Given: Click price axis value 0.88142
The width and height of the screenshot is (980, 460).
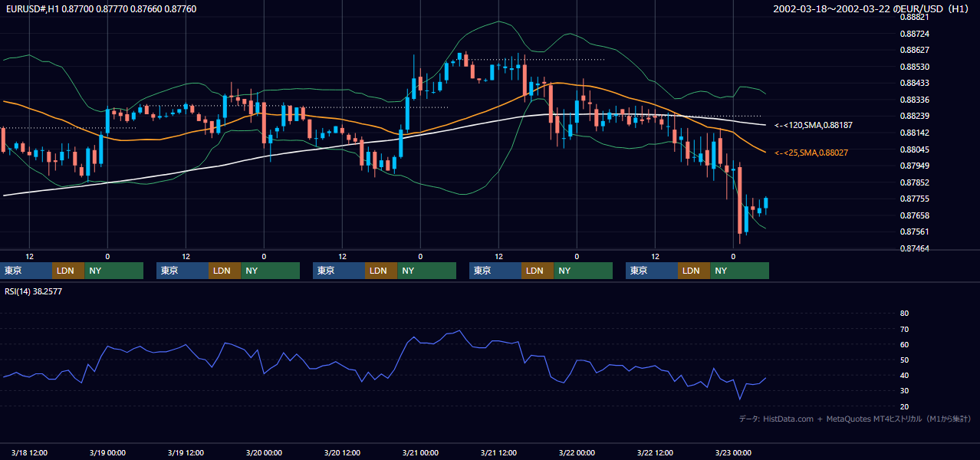Looking at the screenshot, I should [915, 133].
